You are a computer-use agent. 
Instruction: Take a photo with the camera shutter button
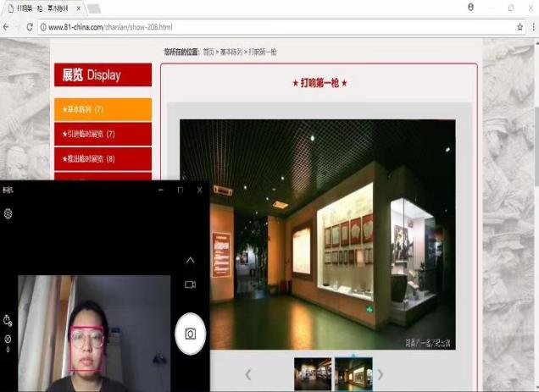click(x=191, y=334)
